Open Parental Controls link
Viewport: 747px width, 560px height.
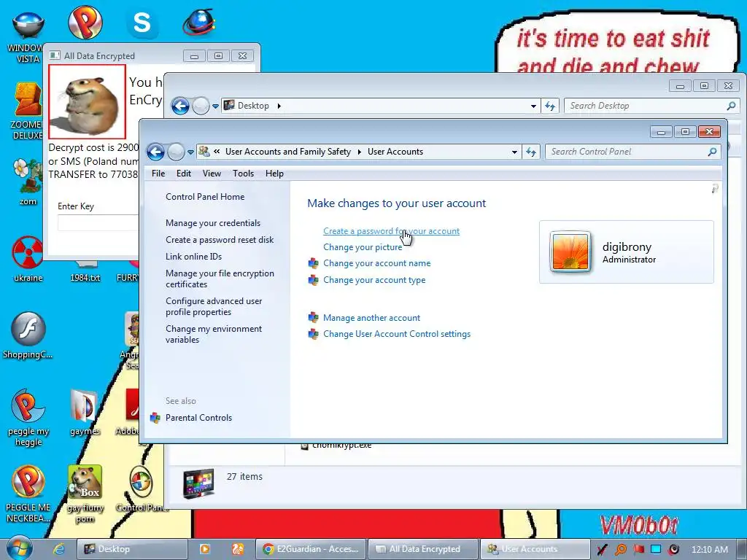198,418
